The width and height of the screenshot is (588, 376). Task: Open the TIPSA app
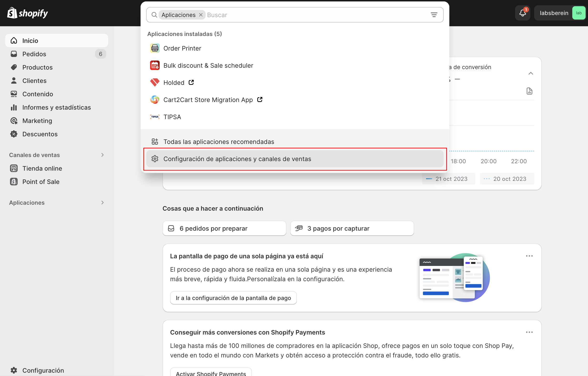pyautogui.click(x=172, y=117)
